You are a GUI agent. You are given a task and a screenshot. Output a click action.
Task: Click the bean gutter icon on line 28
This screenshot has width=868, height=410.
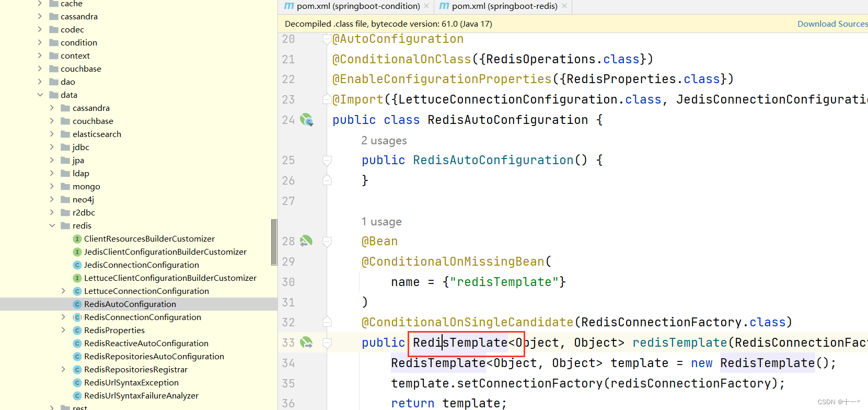[306, 241]
